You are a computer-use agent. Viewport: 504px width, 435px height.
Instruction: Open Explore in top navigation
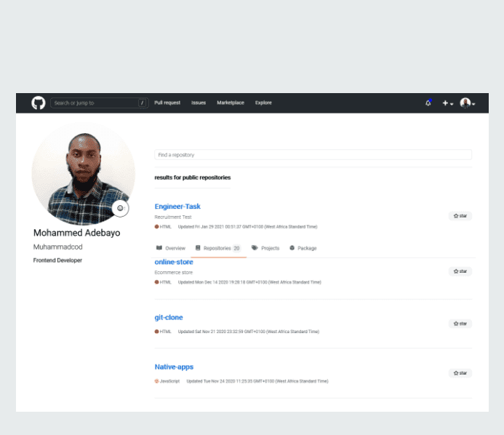pyautogui.click(x=263, y=103)
